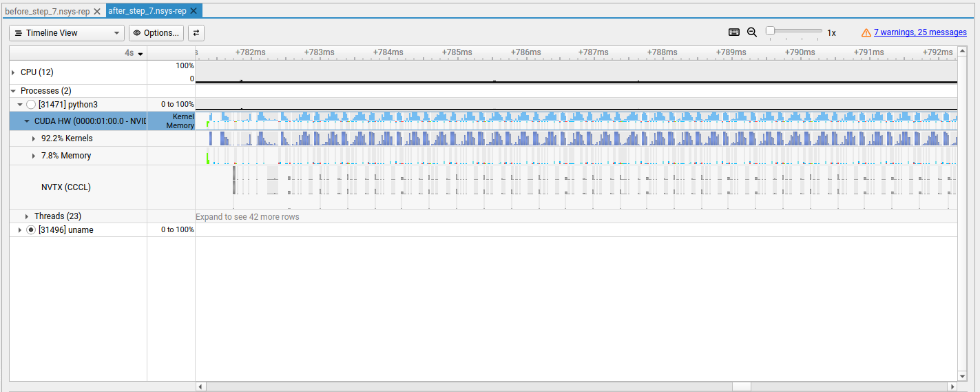
Task: Expand the 92.2% Kernels row
Action: 34,138
